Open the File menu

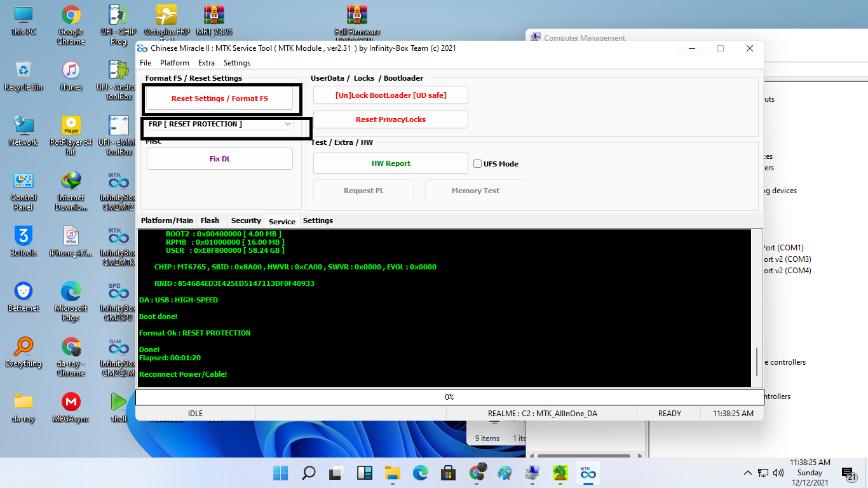click(x=146, y=63)
